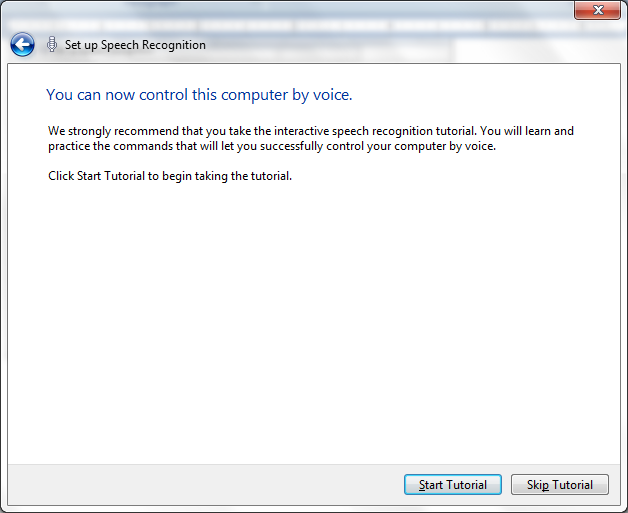Screen dimensions: 628x513
Task: Click the "Click Start Tutorial to begin" sentence
Action: point(170,177)
